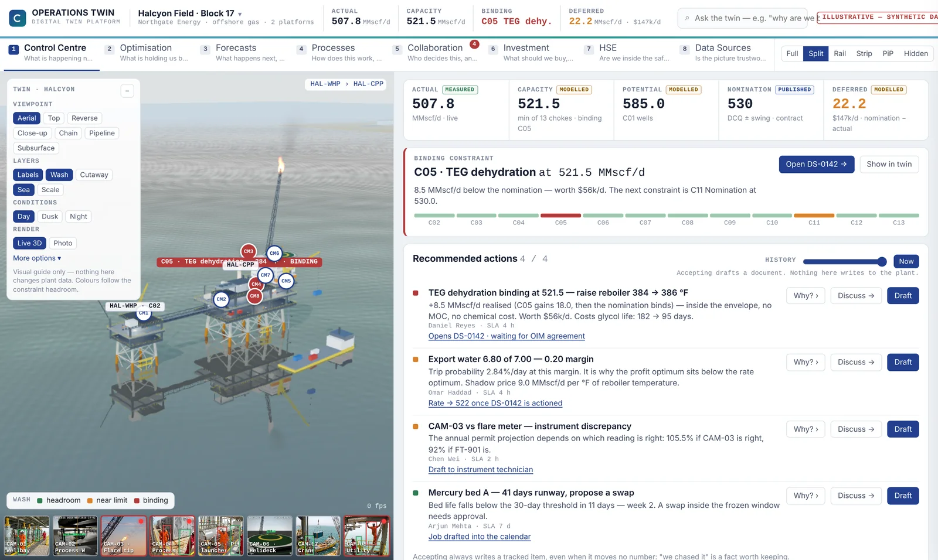Image resolution: width=938 pixels, height=560 pixels.
Task: Open Discuss for TEG dehydration action
Action: click(856, 296)
